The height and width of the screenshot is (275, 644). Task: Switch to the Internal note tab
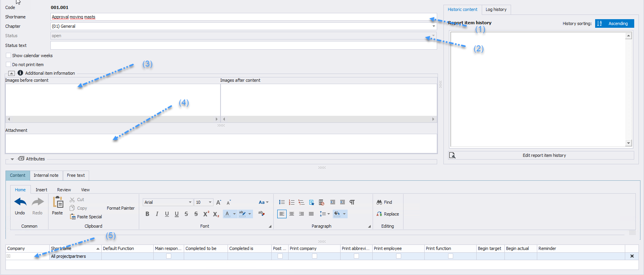(x=46, y=175)
